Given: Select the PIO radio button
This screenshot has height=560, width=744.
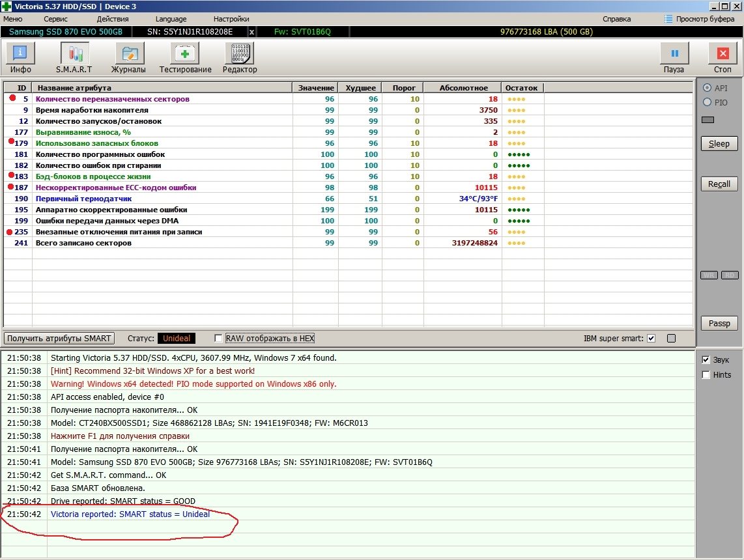Looking at the screenshot, I should pos(707,102).
